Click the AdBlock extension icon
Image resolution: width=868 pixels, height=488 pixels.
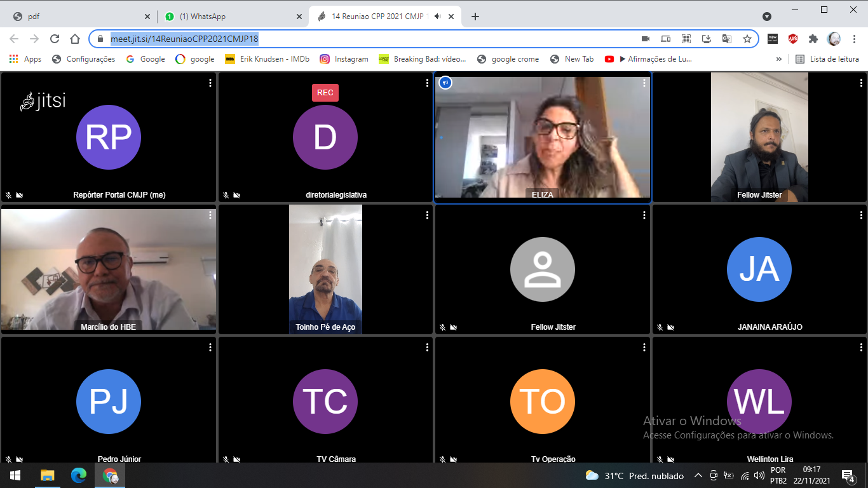click(x=793, y=39)
